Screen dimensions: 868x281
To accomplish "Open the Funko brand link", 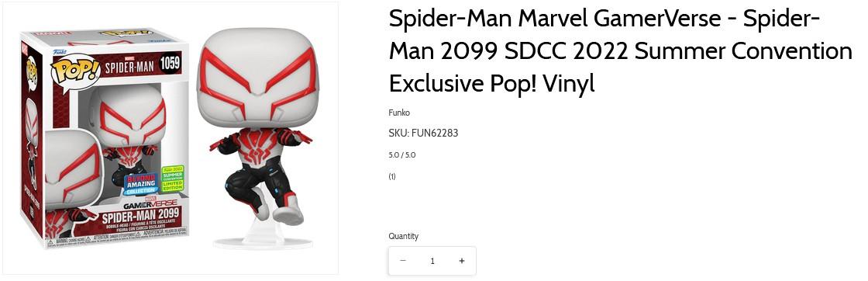I will click(399, 113).
